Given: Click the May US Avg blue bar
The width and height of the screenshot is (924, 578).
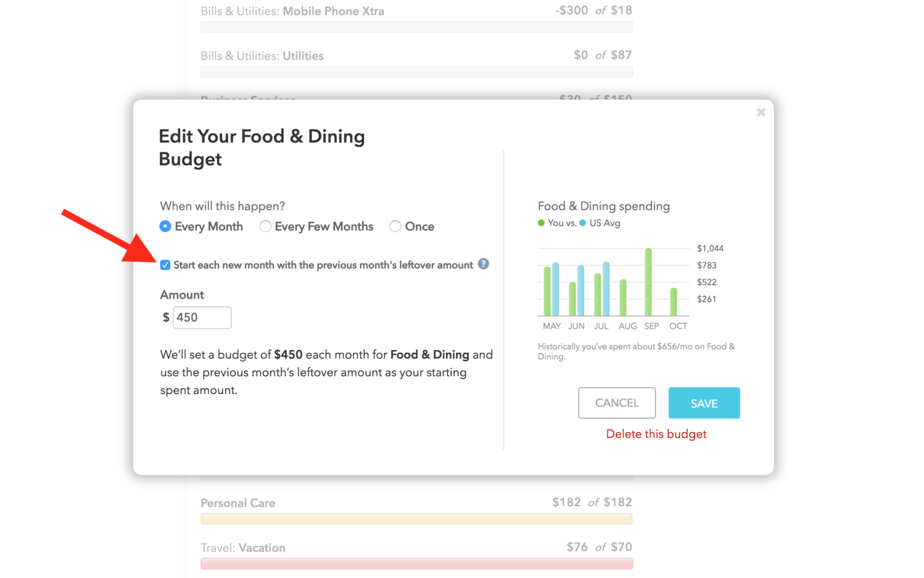Looking at the screenshot, I should point(556,289).
